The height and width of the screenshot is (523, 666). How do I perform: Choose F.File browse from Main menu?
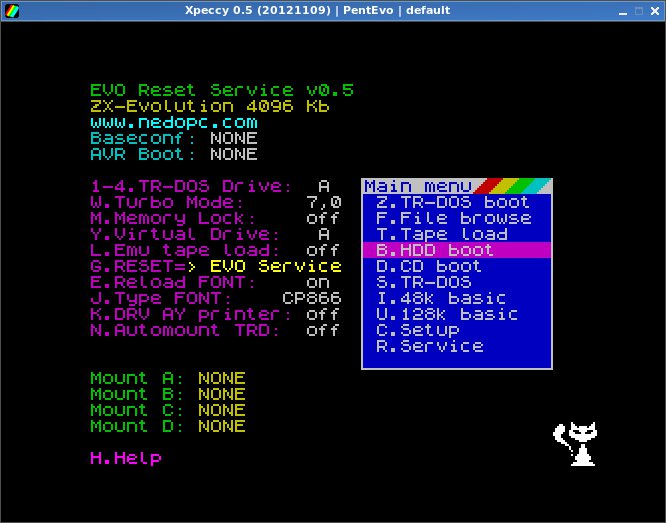(452, 218)
